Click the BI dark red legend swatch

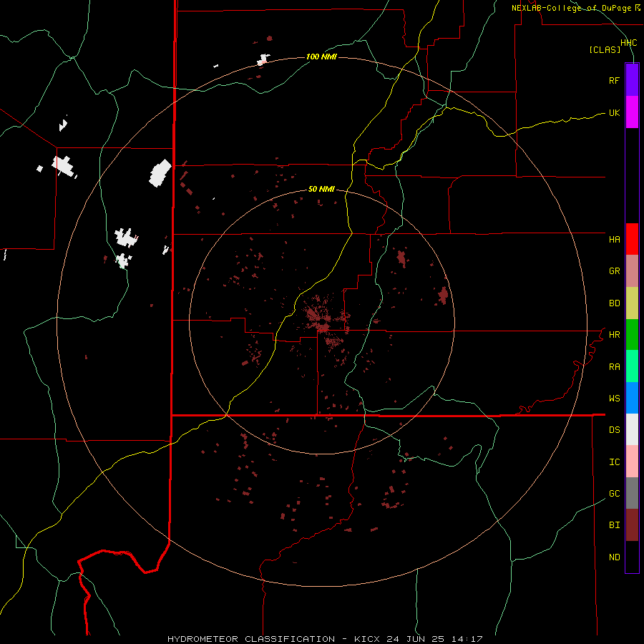point(632,525)
